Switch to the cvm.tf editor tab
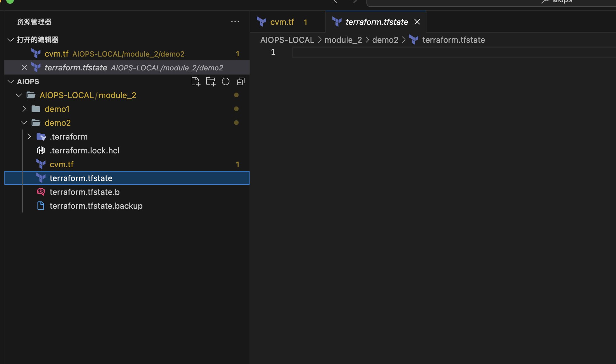616x364 pixels. 288,22
